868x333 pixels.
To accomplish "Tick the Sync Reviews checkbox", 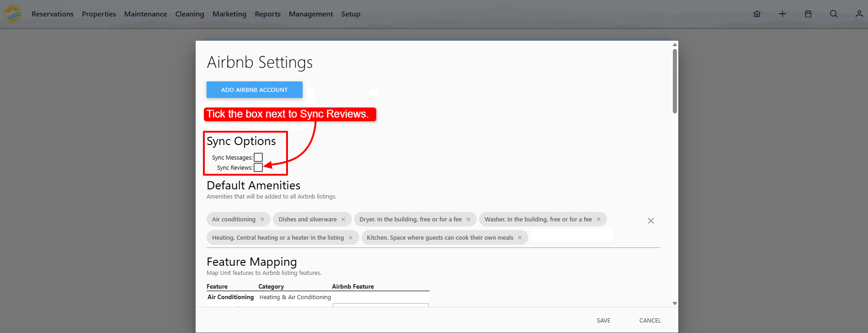I will (258, 167).
